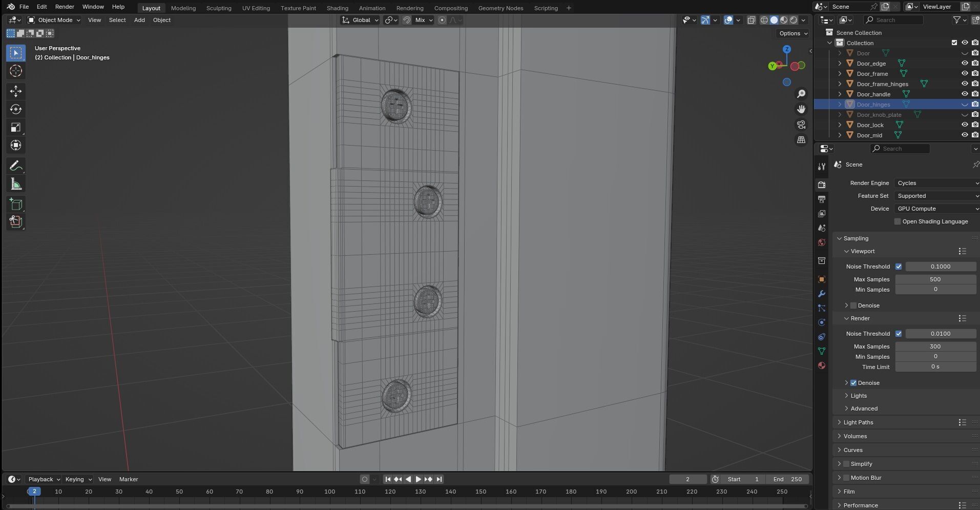Open the Output properties tab

[822, 199]
